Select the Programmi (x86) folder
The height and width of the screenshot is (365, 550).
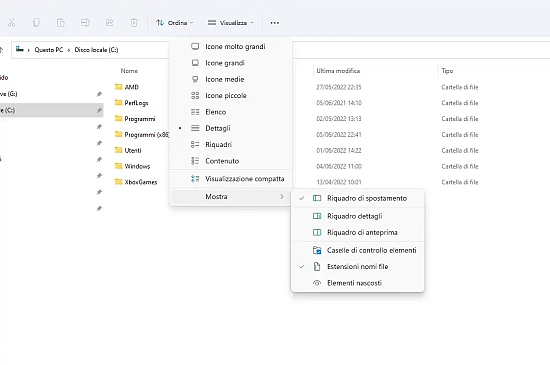tap(142, 135)
